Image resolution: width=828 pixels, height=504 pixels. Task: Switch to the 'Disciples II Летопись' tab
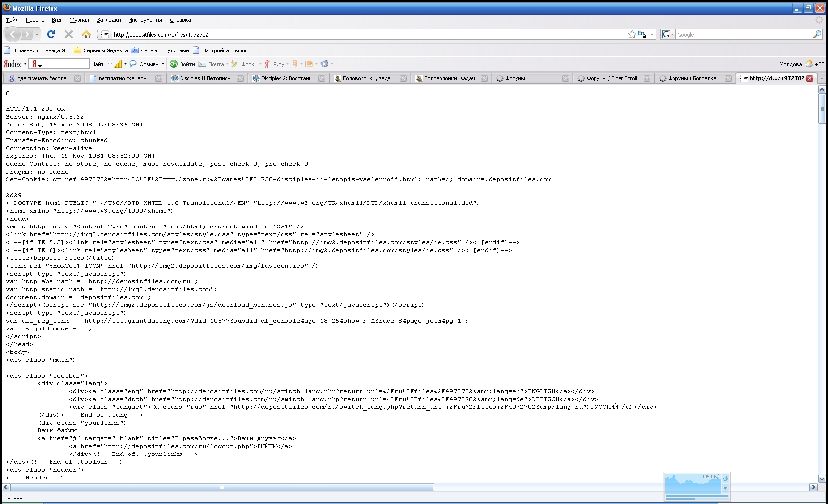point(206,78)
